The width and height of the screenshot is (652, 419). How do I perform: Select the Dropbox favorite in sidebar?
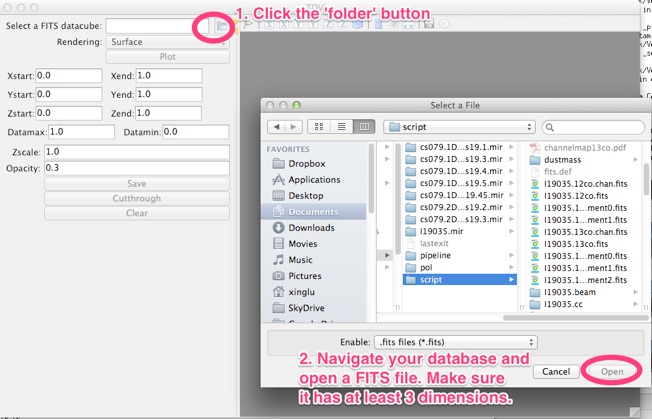[305, 164]
